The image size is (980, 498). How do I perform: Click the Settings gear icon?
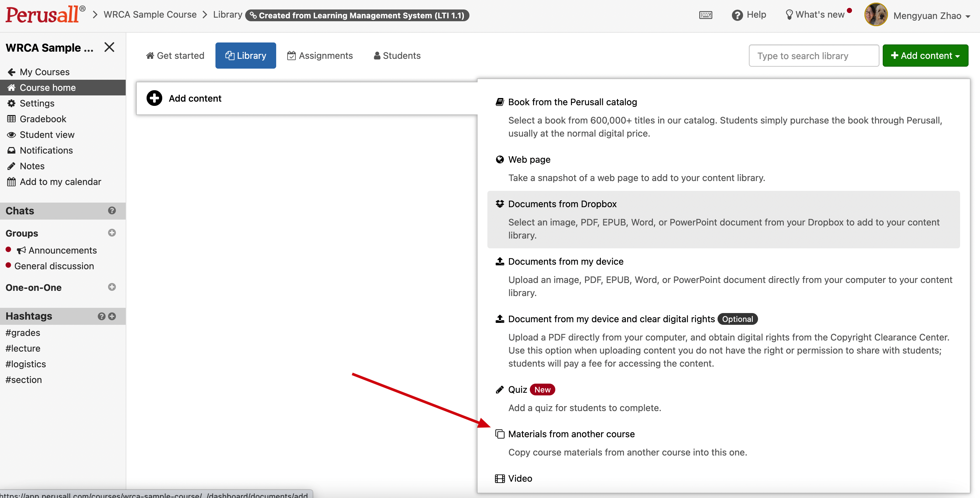11,103
